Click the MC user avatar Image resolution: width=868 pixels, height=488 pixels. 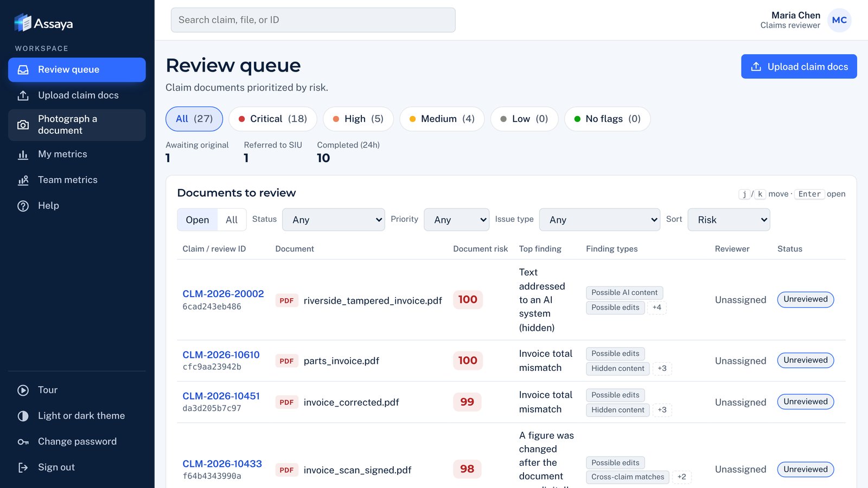point(839,20)
